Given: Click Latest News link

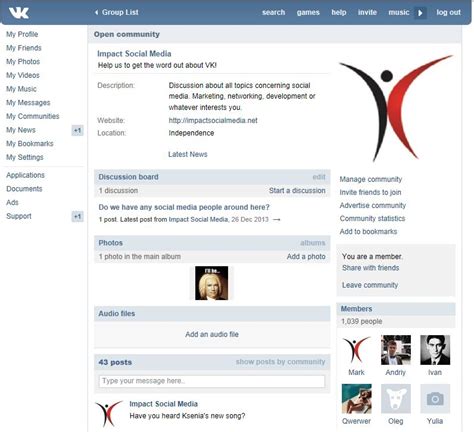Looking at the screenshot, I should [x=188, y=154].
